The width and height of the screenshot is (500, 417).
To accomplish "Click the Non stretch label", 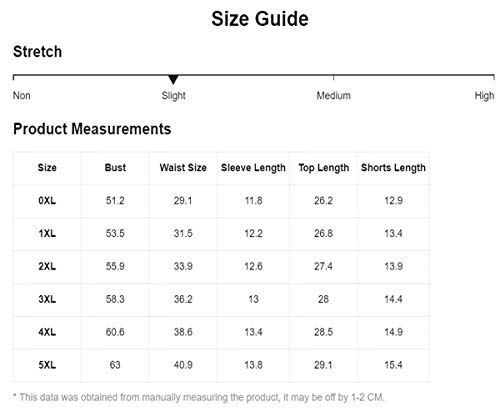I will [22, 96].
